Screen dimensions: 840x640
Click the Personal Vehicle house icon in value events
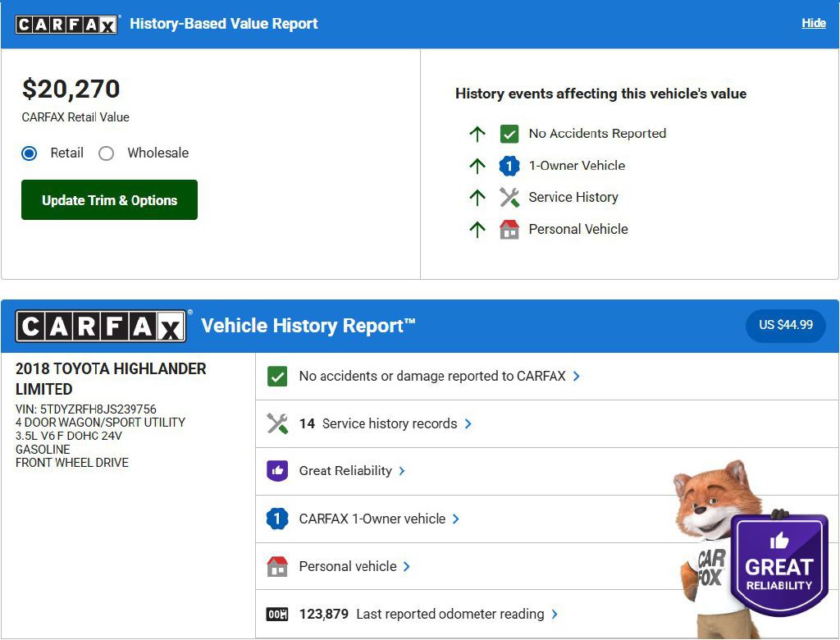coord(509,230)
